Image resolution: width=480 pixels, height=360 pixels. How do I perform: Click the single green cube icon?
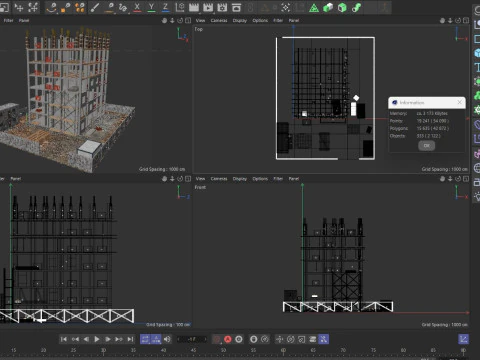coord(342,8)
